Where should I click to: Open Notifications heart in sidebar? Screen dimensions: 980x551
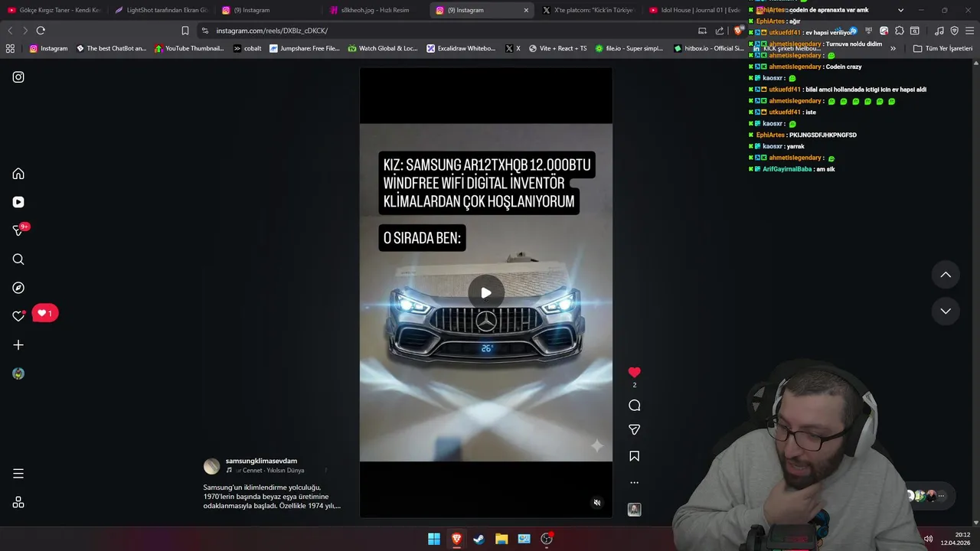click(x=18, y=316)
